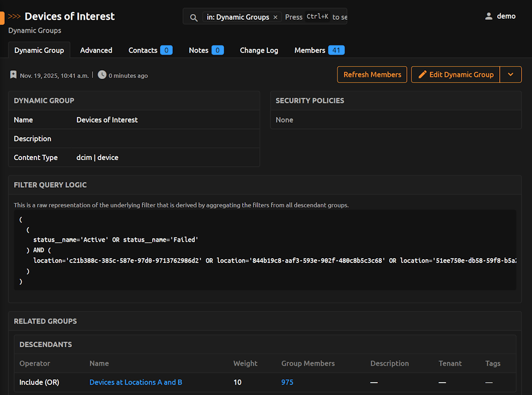This screenshot has width=532, height=395.
Task: Click the clock icon next to '0 minutes ago'
Action: [102, 75]
